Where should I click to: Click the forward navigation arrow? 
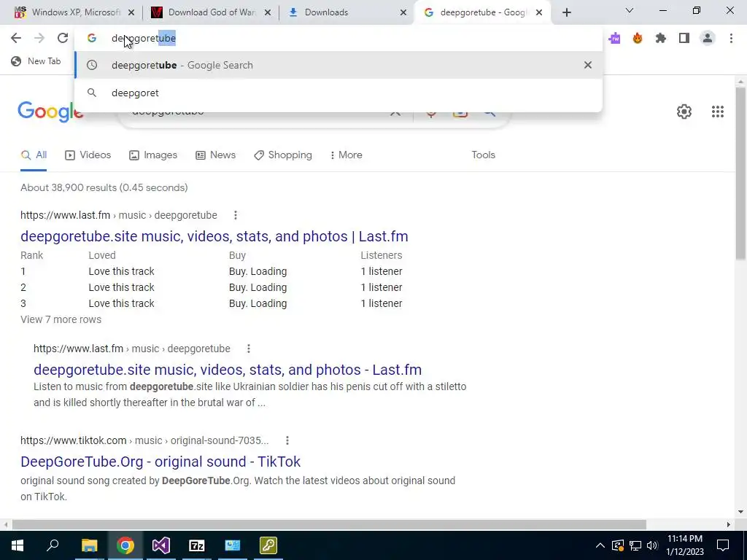pyautogui.click(x=39, y=38)
